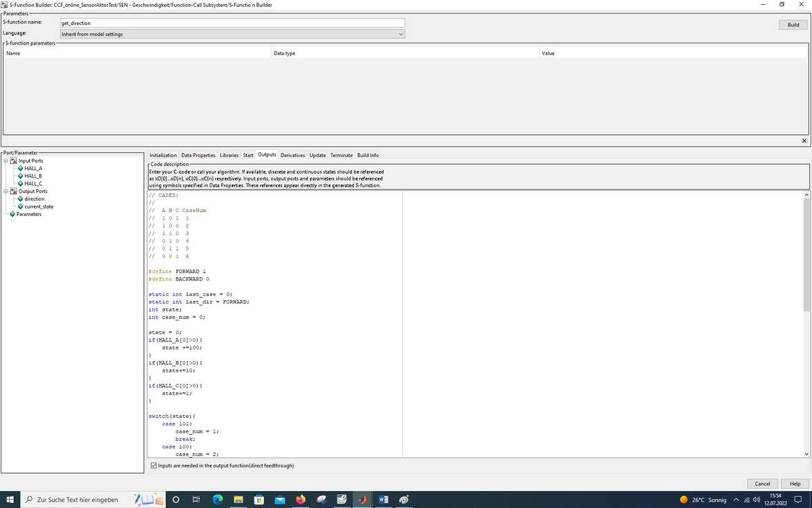Click the code editor vertical scrollbar
812x508 pixels.
(806, 271)
